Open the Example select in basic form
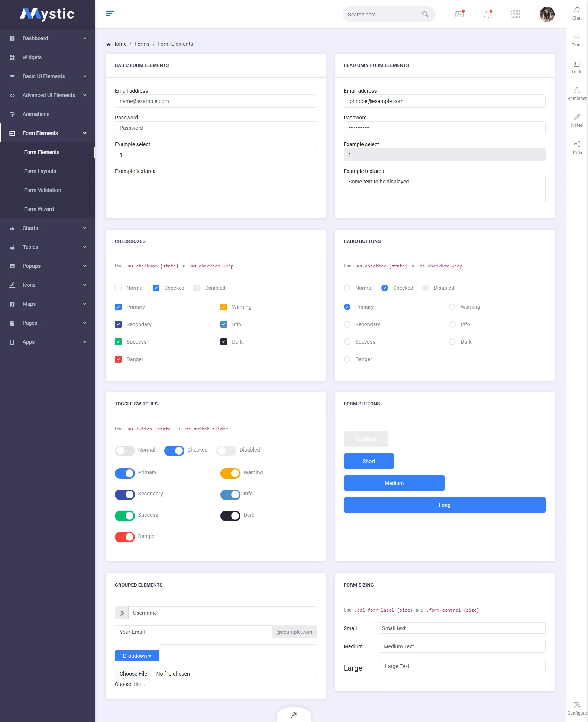588x722 pixels. (216, 155)
